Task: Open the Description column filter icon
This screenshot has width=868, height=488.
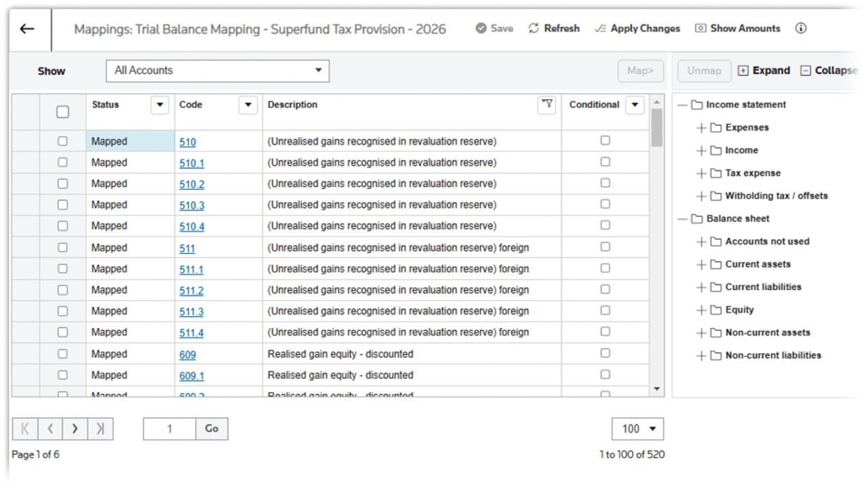Action: [x=547, y=104]
